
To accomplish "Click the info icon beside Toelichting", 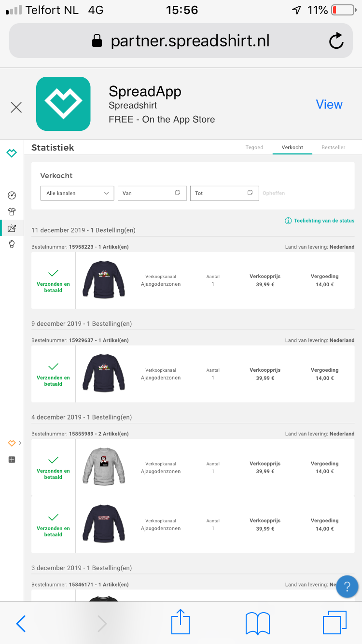I will coord(288,221).
